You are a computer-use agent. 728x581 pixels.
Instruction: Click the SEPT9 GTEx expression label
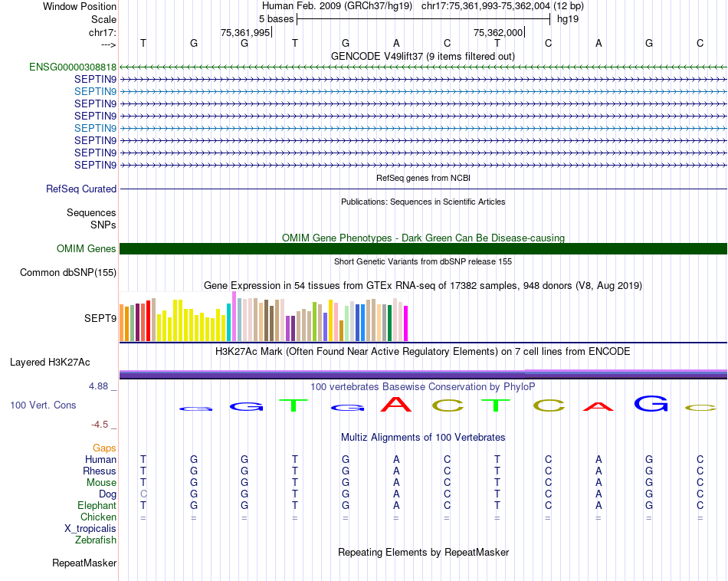[100, 318]
